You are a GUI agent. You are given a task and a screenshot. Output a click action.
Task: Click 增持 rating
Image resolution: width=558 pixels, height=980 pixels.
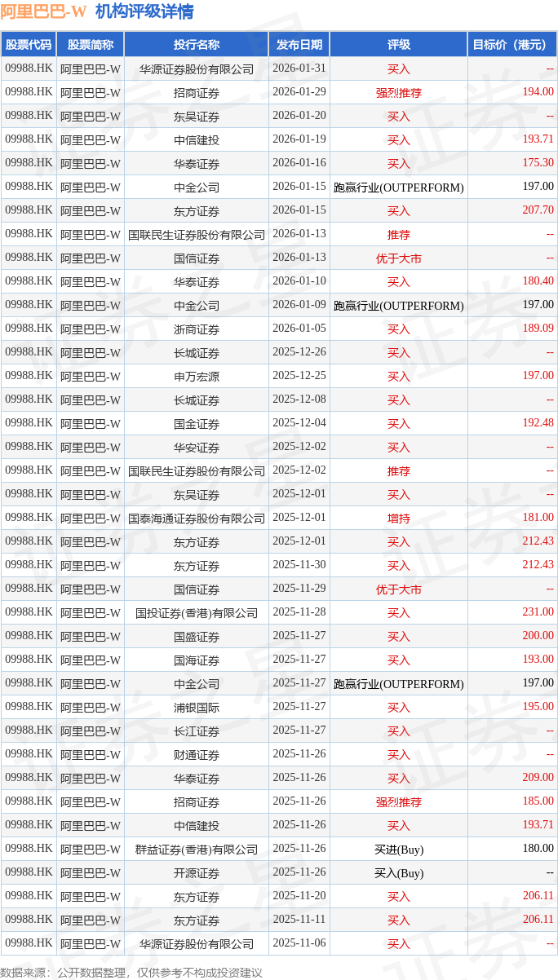[x=399, y=518]
